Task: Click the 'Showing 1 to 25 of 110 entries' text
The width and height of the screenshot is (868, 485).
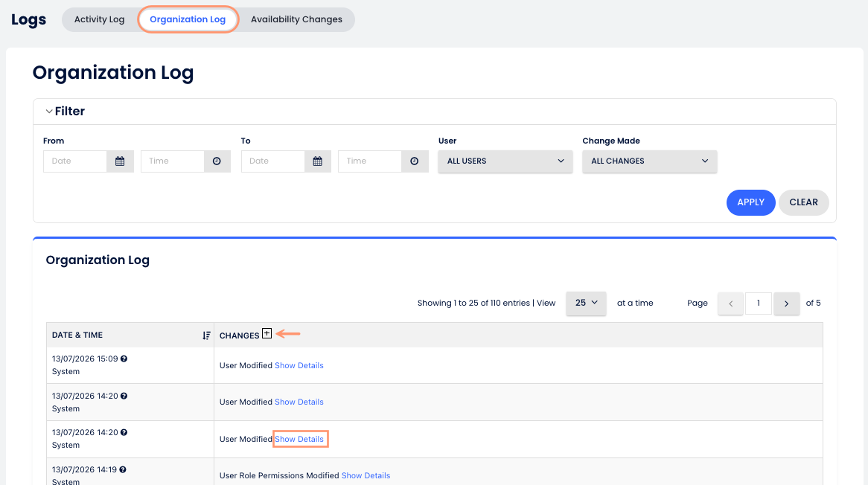Action: [474, 303]
